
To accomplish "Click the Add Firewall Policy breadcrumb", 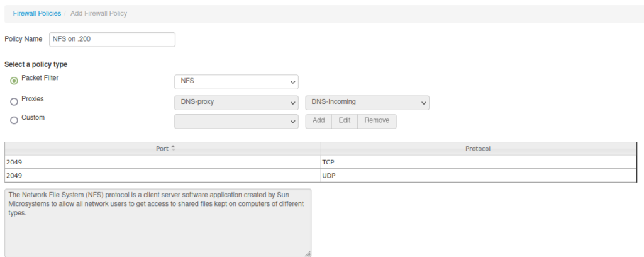I will click(x=99, y=14).
